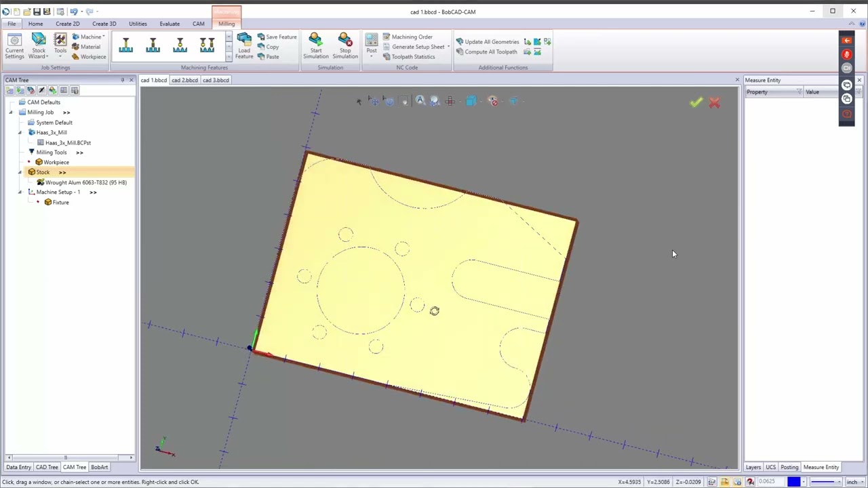The width and height of the screenshot is (868, 488).
Task: Select System Default in the CAM Tree
Action: pos(49,123)
